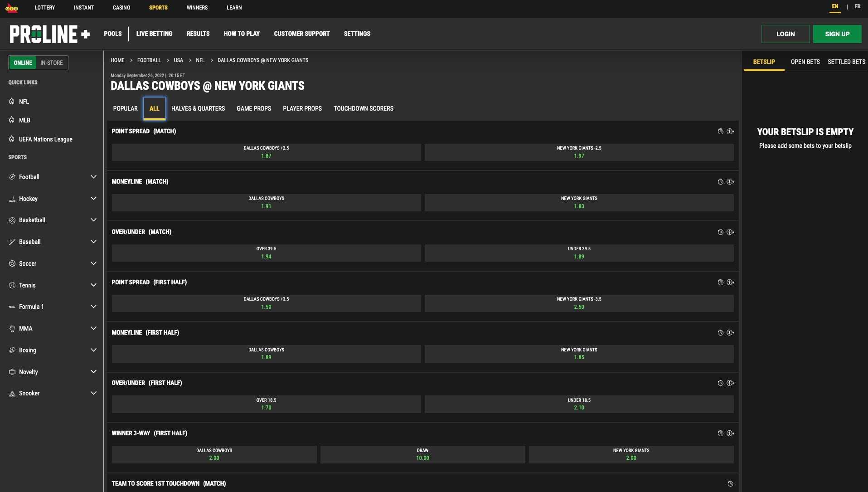Open Settings in the main menu
This screenshot has width=868, height=492.
[x=357, y=34]
